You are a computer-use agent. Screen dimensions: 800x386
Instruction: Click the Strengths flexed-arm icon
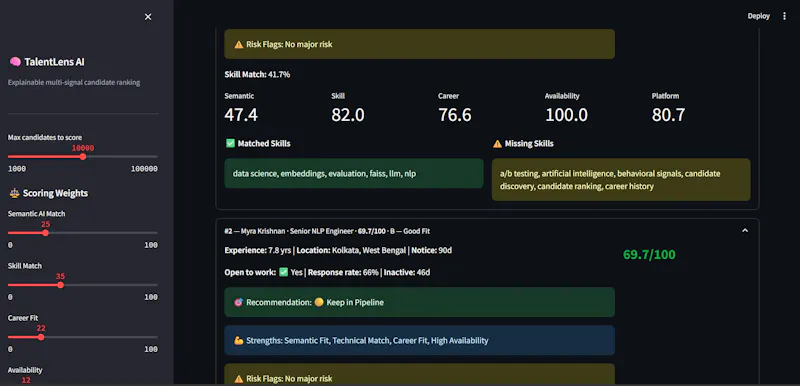click(238, 340)
